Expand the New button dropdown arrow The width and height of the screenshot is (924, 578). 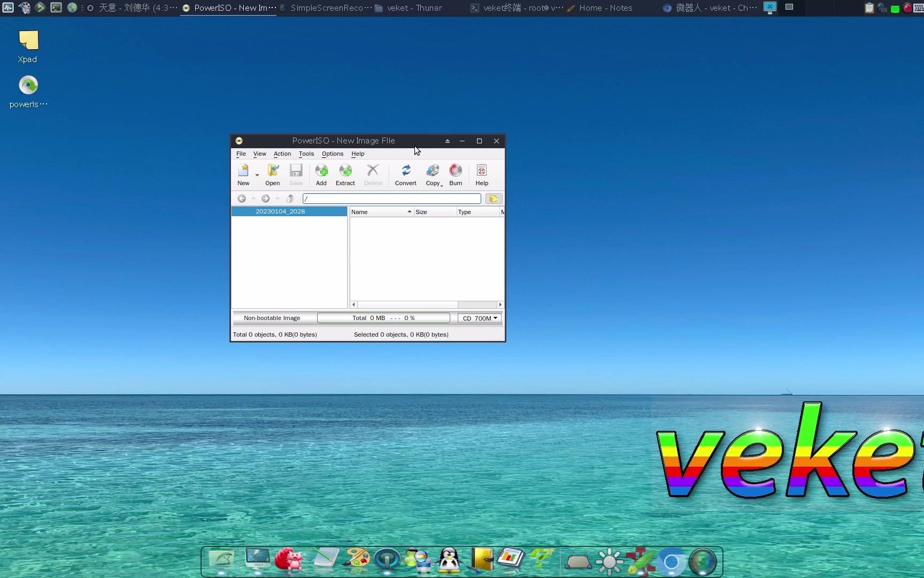click(x=257, y=175)
